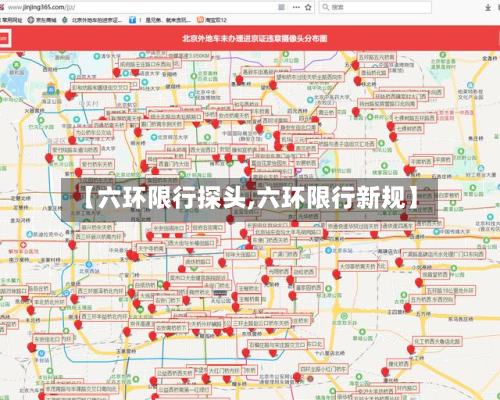Image resolution: width=500 pixels, height=400 pixels.
Task: Select the 紫竹院路车道沟桥西 camera label
Action: coord(75,150)
